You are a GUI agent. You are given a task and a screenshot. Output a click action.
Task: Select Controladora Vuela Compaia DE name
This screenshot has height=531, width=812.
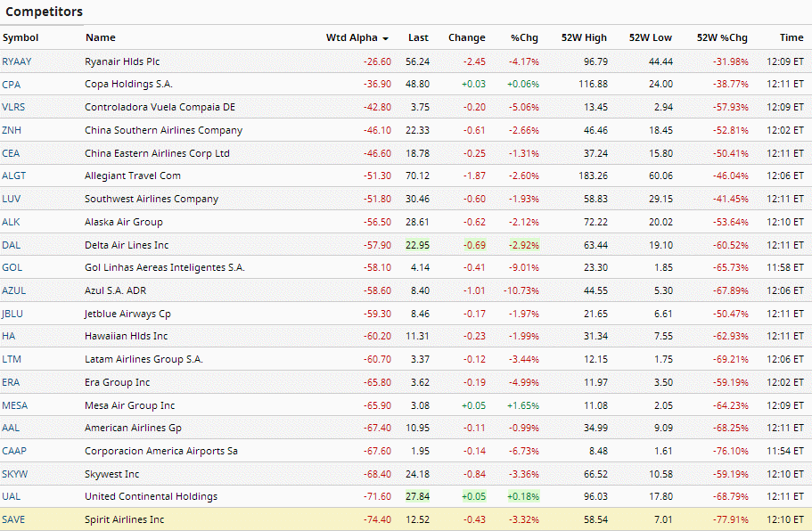160,107
